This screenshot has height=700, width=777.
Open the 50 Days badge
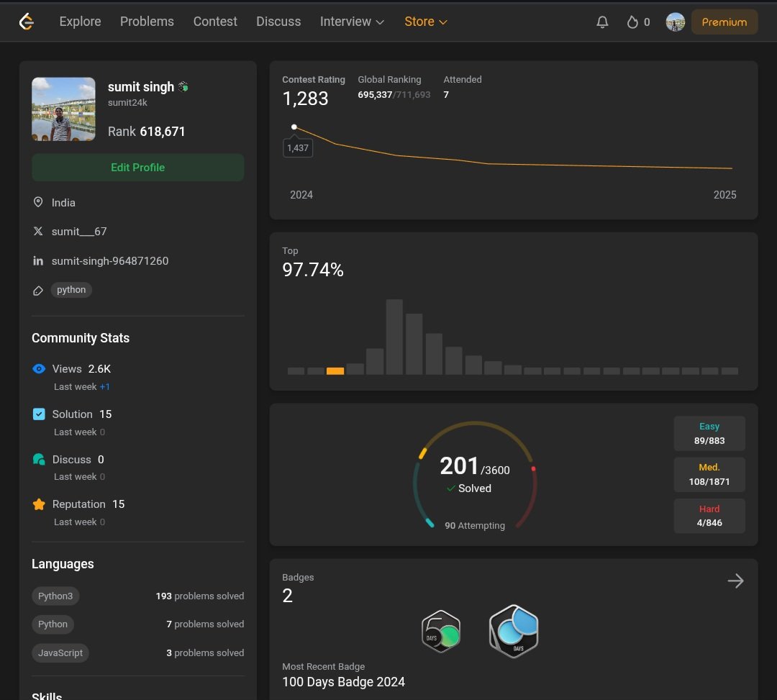pyautogui.click(x=441, y=632)
